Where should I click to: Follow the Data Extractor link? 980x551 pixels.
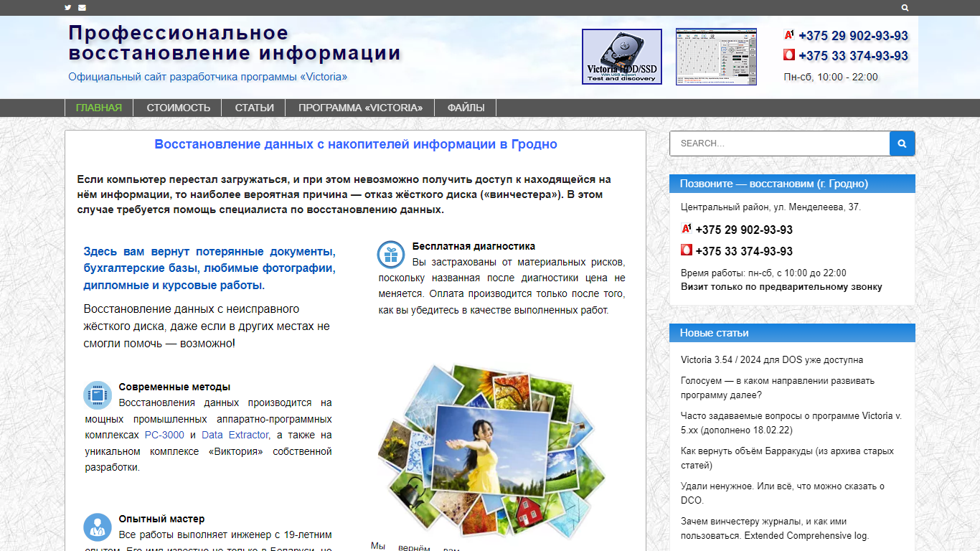click(235, 435)
